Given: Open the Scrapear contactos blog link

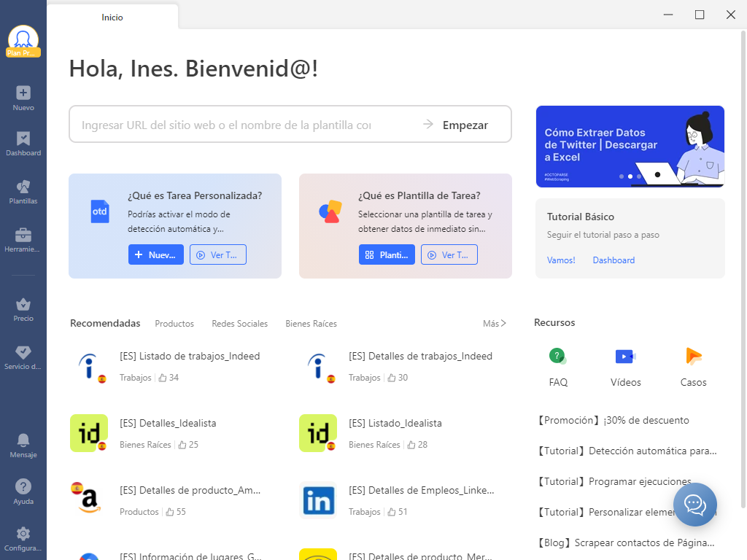Looking at the screenshot, I should coord(626,542).
